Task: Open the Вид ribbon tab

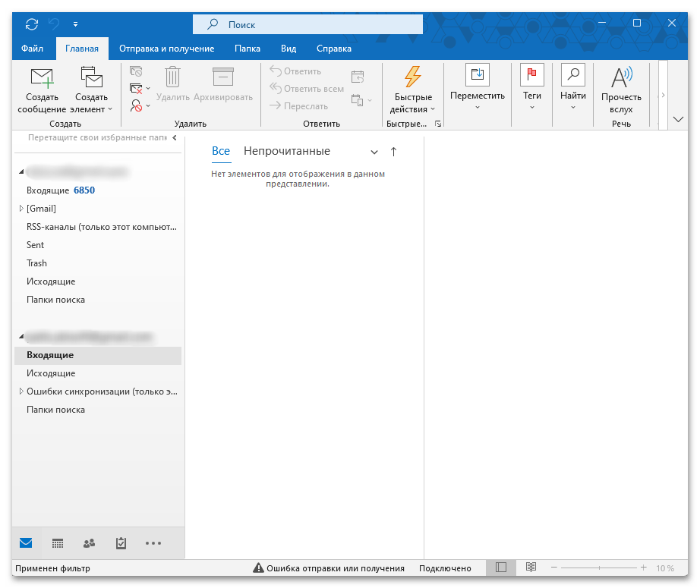Action: pos(289,48)
